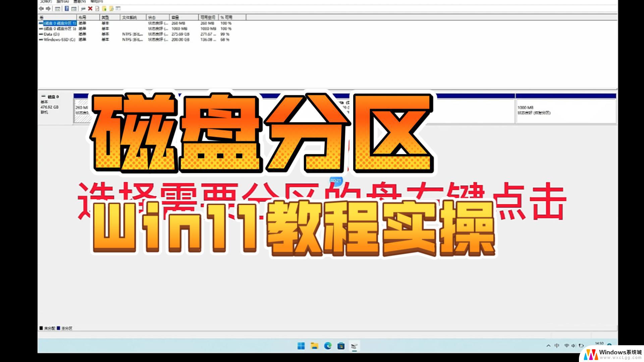Select the 磁盘 0 disk label box
Image resolution: width=644 pixels, height=362 pixels.
55,109
